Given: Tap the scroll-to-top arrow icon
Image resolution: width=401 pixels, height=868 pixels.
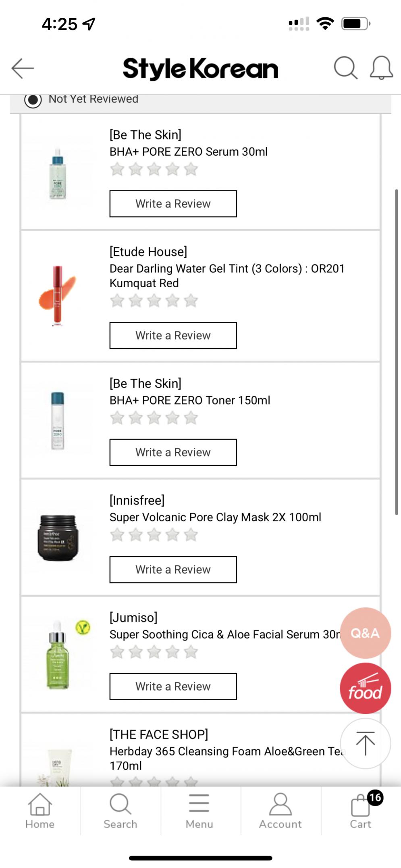Looking at the screenshot, I should click(x=365, y=743).
